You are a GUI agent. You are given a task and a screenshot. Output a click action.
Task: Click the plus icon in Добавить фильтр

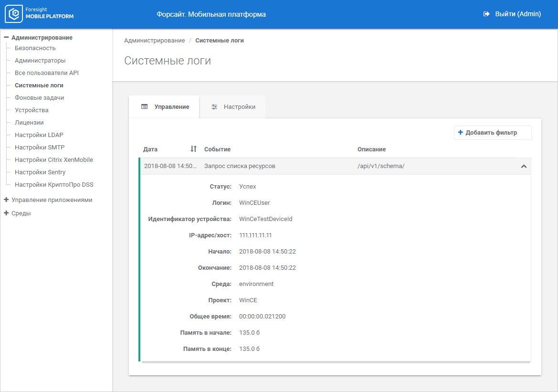(460, 133)
